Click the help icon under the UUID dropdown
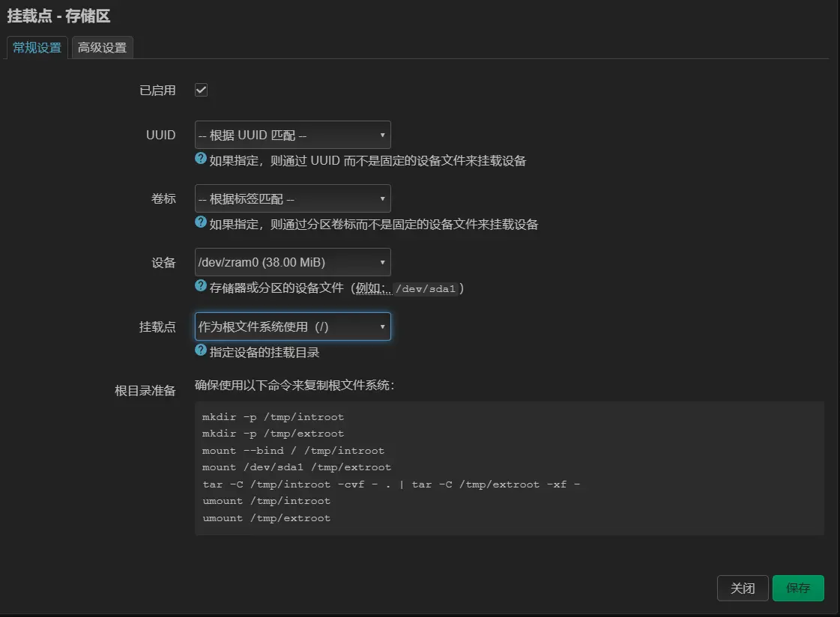The width and height of the screenshot is (840, 617). click(201, 159)
